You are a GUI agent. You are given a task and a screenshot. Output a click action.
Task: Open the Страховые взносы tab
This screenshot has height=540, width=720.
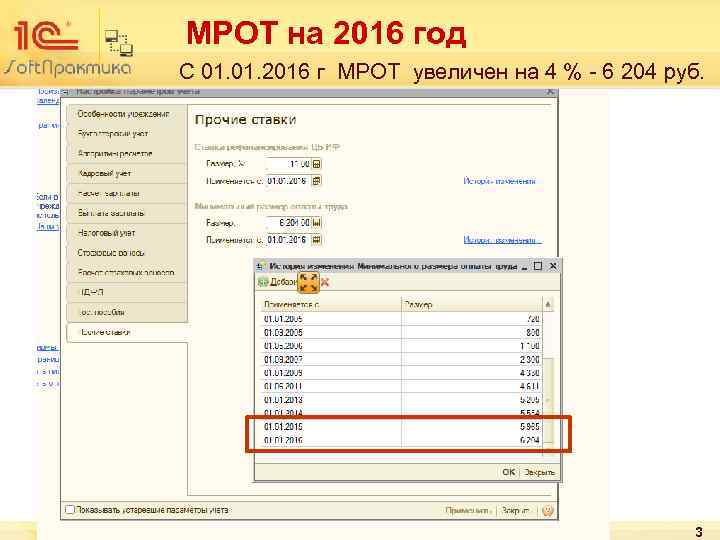pos(127,253)
